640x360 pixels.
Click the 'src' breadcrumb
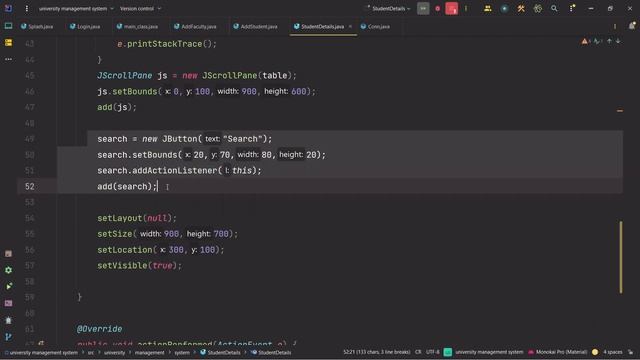[x=91, y=353]
